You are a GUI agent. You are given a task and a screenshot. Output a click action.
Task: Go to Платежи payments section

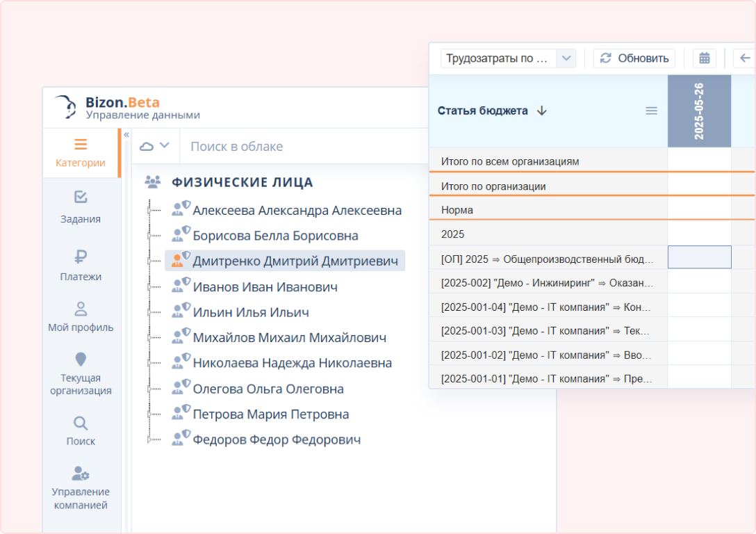click(81, 265)
